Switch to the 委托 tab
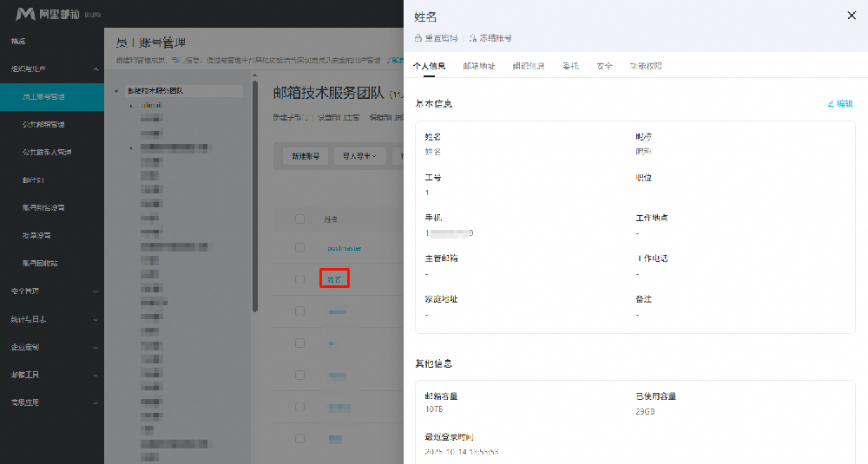Screen dimensions: 868x464 (x=570, y=66)
